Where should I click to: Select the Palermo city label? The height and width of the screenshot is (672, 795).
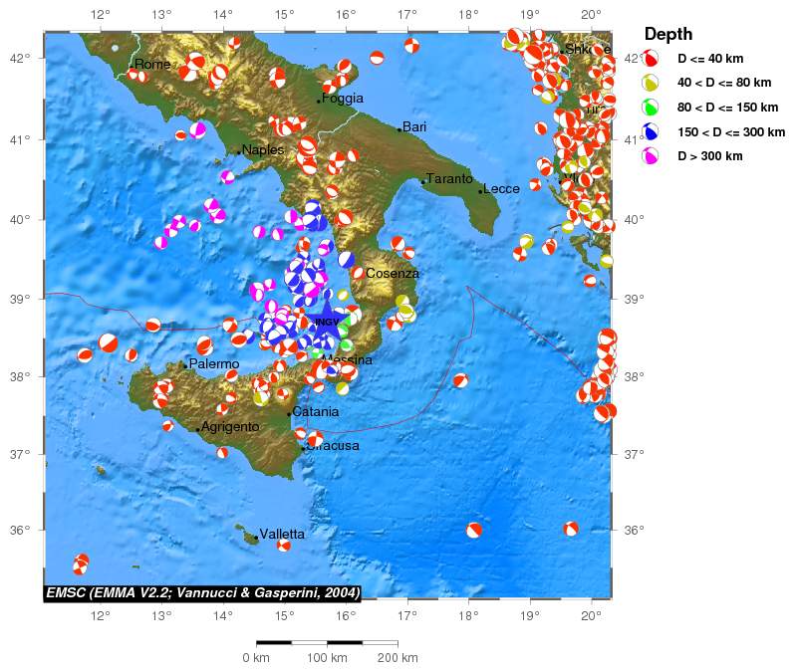click(213, 365)
